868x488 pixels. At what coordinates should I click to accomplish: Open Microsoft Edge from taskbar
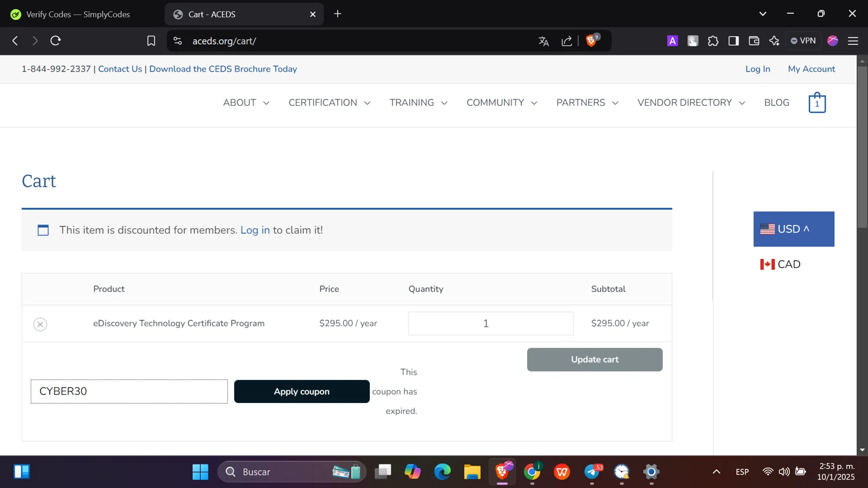pyautogui.click(x=443, y=472)
